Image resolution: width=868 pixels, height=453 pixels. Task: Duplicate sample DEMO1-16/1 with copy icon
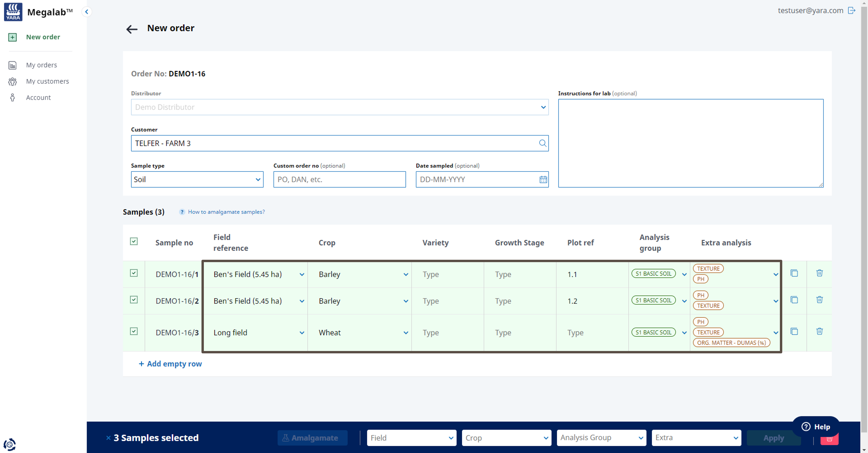(794, 273)
